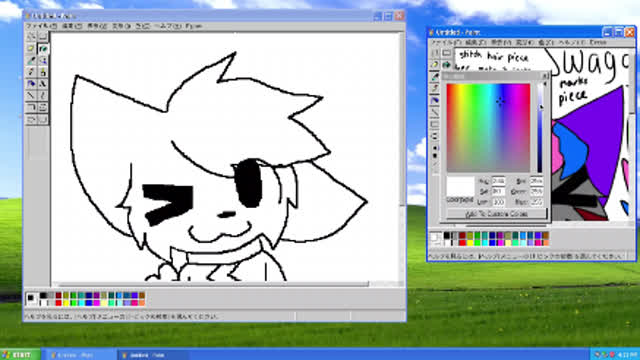Select the Eraser tool in left Paint window
Screen dimensions: 640x360
pyautogui.click(x=31, y=49)
